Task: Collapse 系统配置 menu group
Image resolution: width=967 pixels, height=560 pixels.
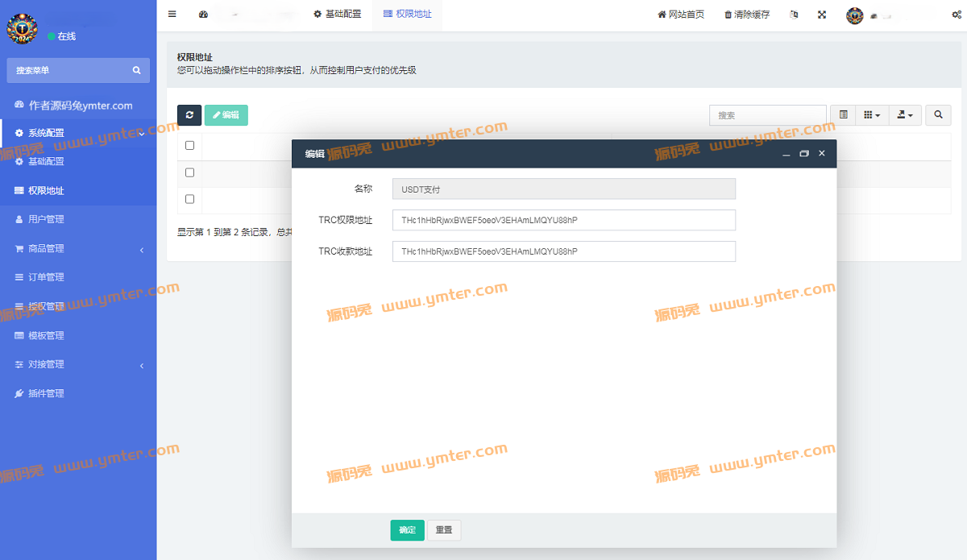Action: (x=78, y=133)
